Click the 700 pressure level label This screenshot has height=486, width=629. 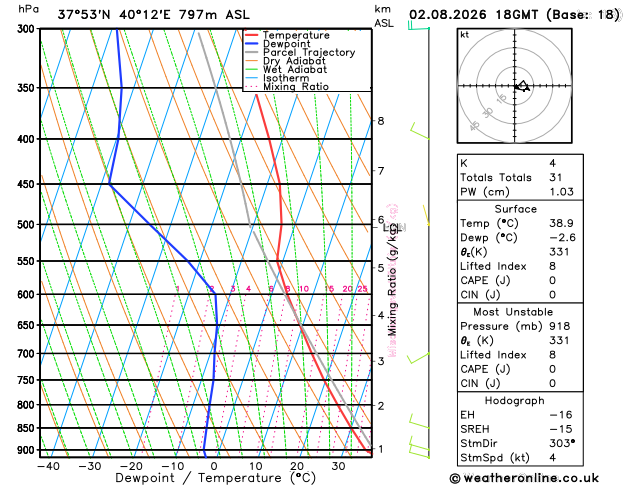tap(28, 354)
